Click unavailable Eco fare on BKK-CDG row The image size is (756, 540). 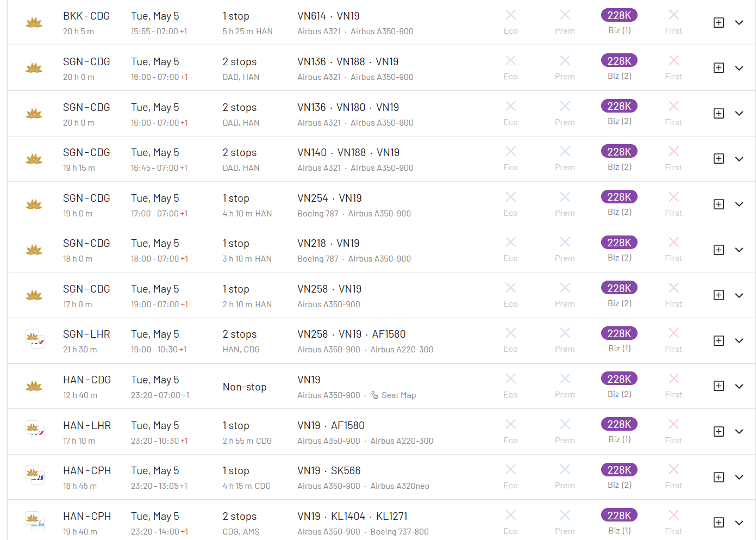(x=510, y=22)
